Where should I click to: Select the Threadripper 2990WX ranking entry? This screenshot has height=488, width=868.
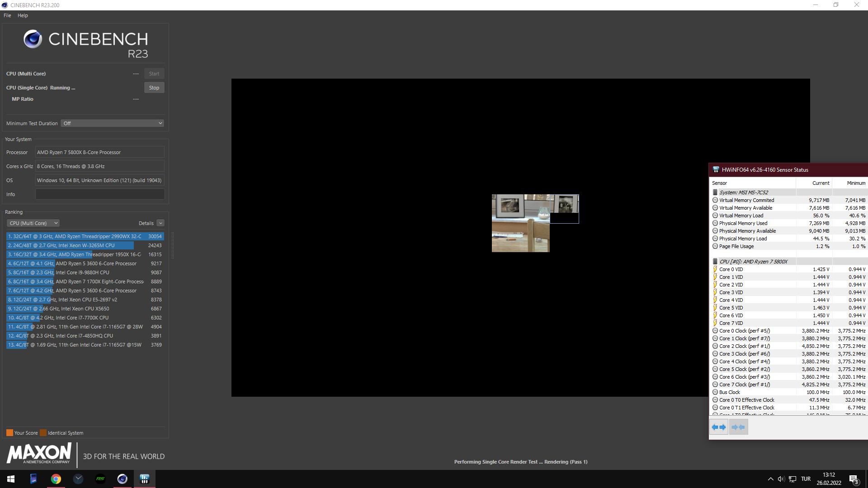pos(85,236)
